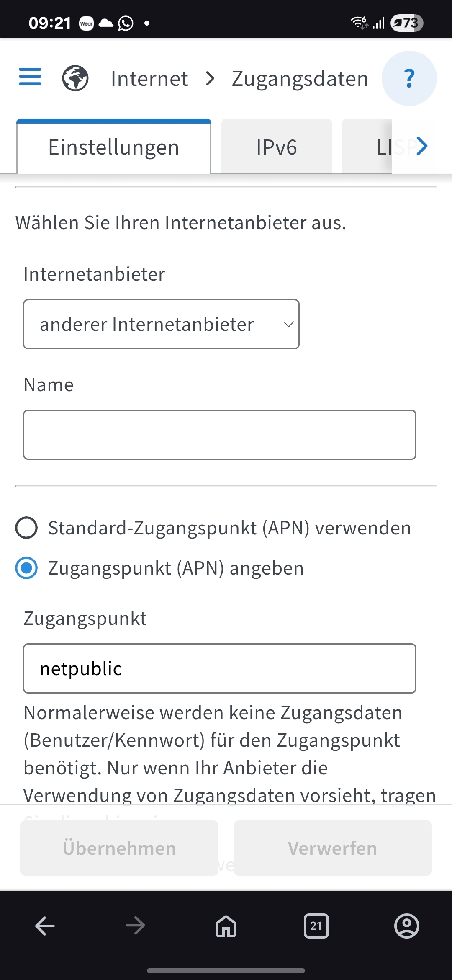Show more tabs with the right chevron
The width and height of the screenshot is (452, 980).
[x=422, y=146]
